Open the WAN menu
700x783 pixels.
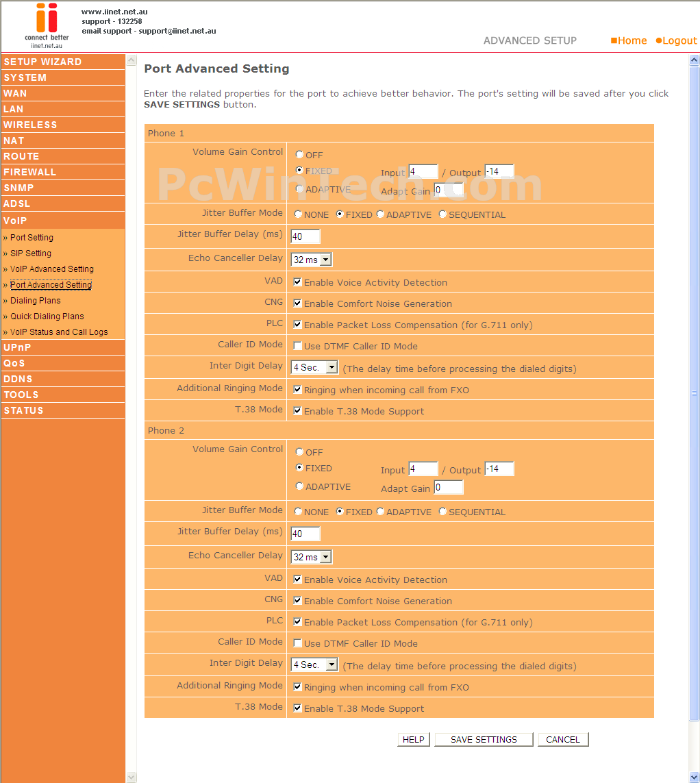pyautogui.click(x=63, y=93)
